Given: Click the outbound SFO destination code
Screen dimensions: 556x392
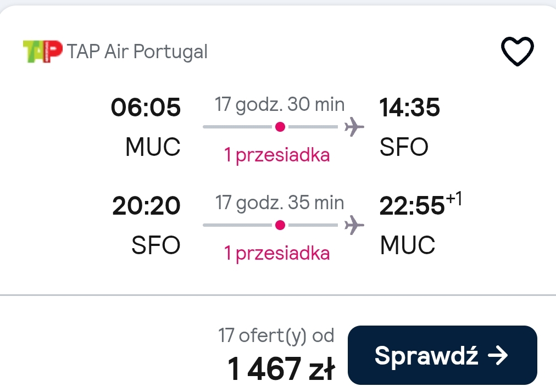Looking at the screenshot, I should (x=404, y=147).
